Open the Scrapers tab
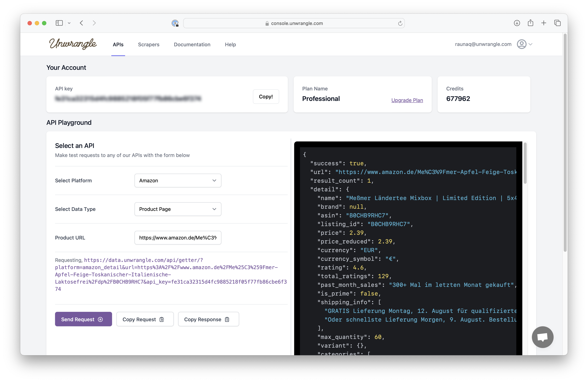This screenshot has width=588, height=382. (x=149, y=44)
